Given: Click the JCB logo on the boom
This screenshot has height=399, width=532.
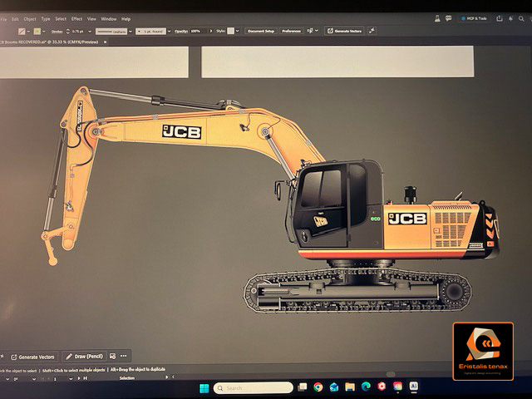Looking at the screenshot, I should pyautogui.click(x=182, y=131).
